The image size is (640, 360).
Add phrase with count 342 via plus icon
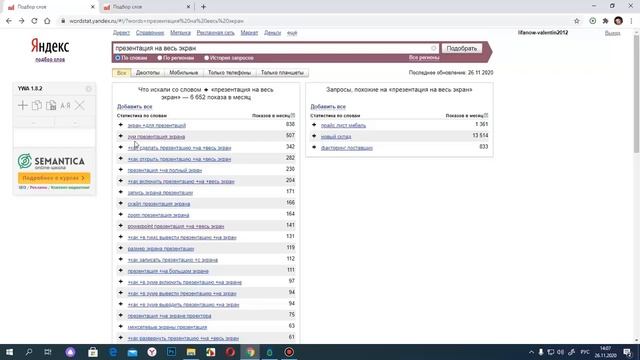coord(121,147)
